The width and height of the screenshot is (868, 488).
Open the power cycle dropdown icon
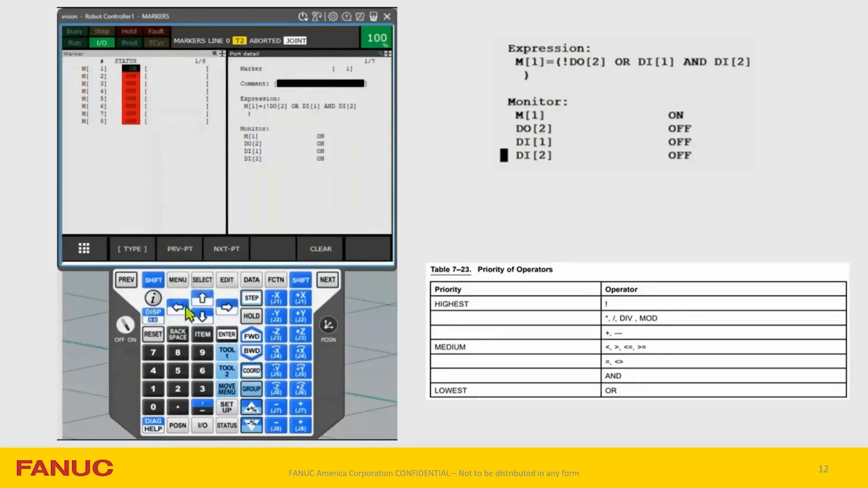click(x=302, y=17)
